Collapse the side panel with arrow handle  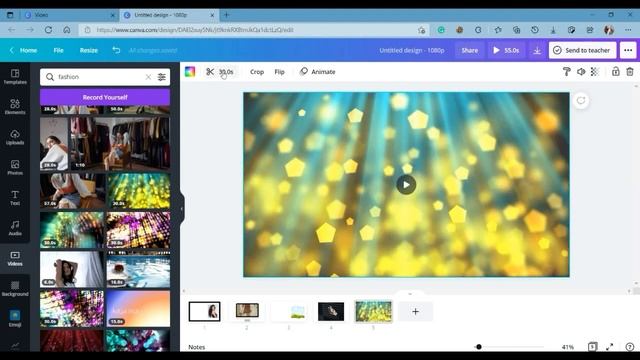(x=182, y=209)
